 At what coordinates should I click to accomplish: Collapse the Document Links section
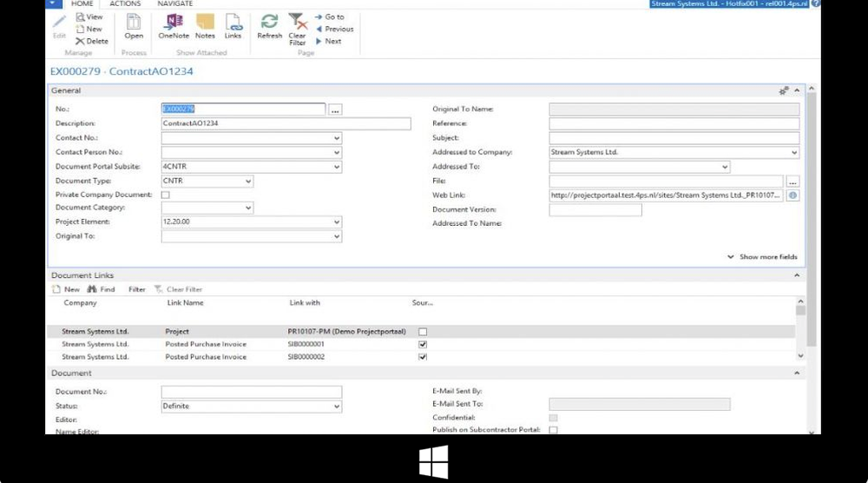[797, 275]
